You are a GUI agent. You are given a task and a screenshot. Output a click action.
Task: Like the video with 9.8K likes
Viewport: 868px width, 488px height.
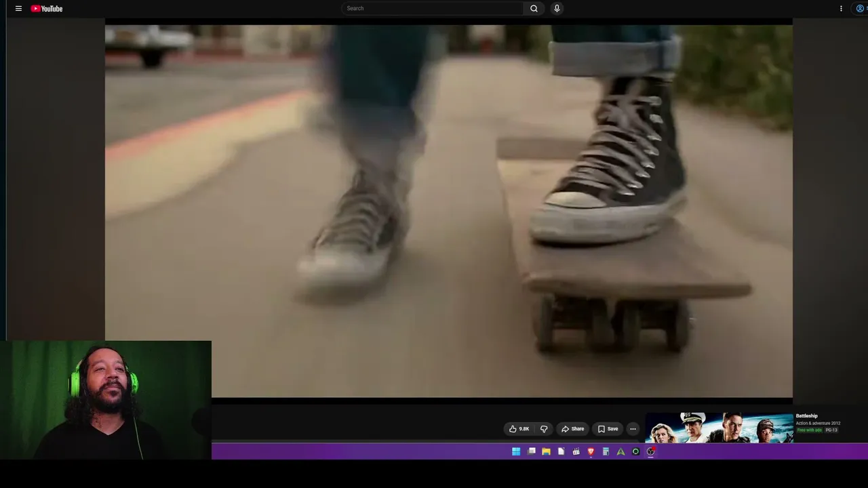point(519,429)
